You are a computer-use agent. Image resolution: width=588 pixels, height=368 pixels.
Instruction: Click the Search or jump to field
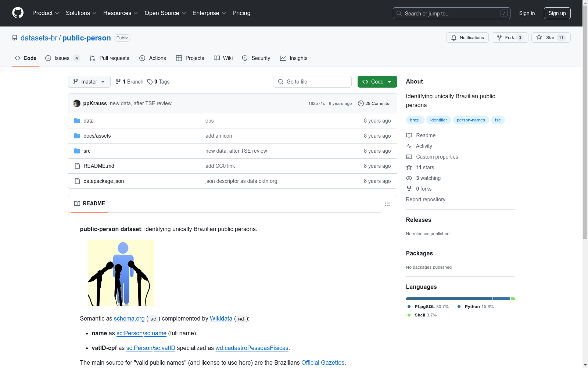[x=452, y=13]
